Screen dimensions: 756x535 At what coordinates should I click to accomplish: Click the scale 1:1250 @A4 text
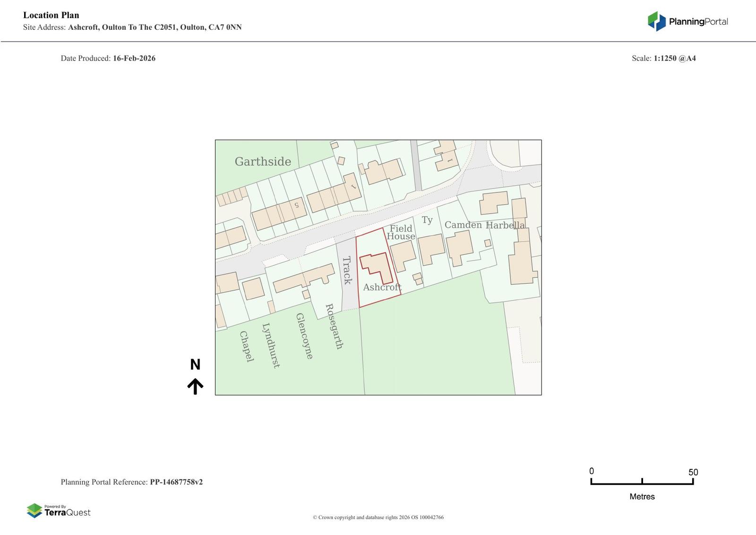(x=674, y=58)
